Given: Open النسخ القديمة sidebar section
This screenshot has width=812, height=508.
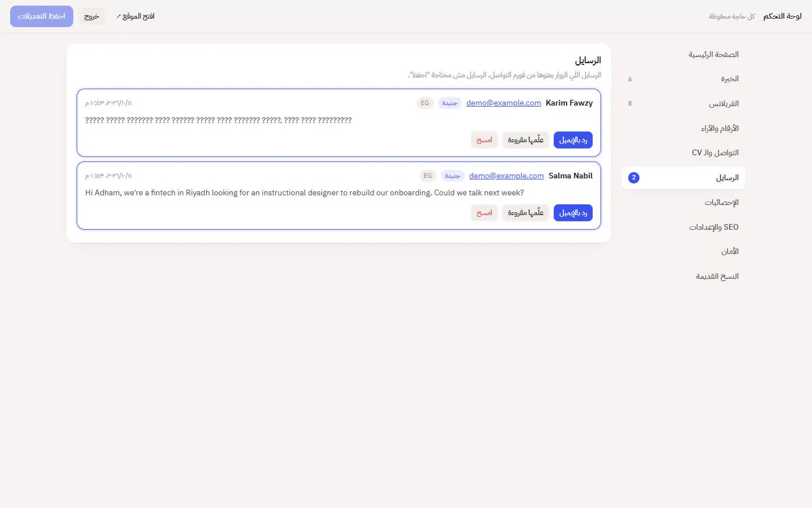Looking at the screenshot, I should point(683,276).
